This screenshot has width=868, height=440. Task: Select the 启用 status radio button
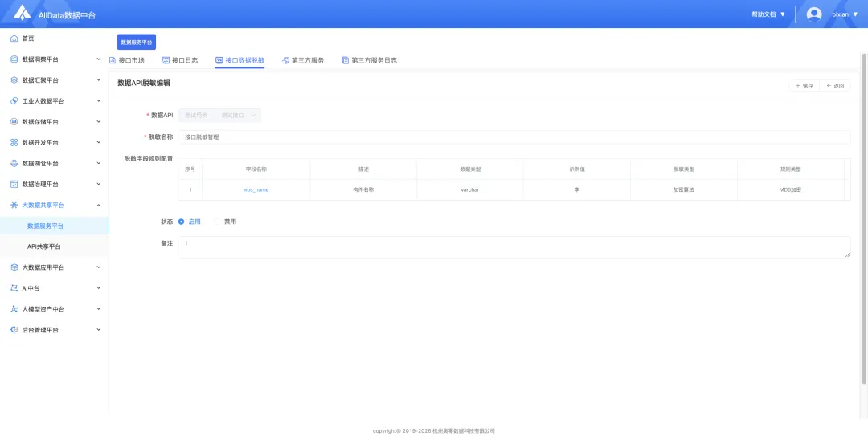pyautogui.click(x=182, y=222)
